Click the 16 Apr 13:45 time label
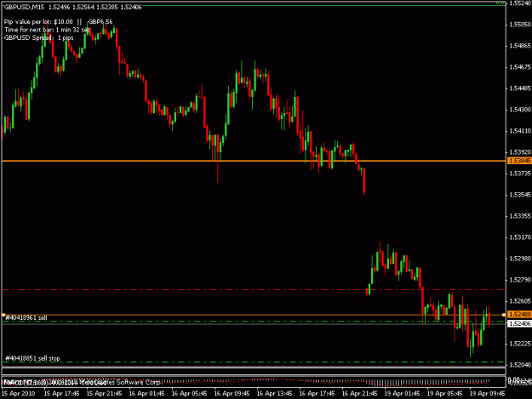Screen dimensions: 532x399 pos(274,394)
